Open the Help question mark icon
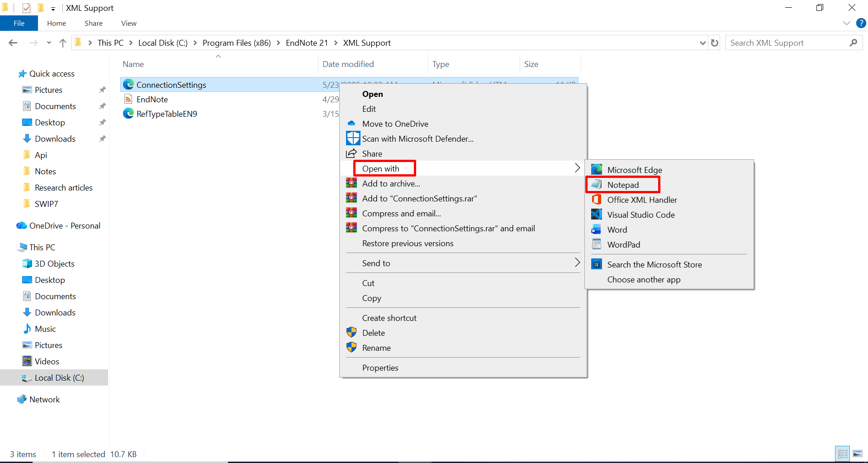The image size is (868, 463). pyautogui.click(x=861, y=23)
